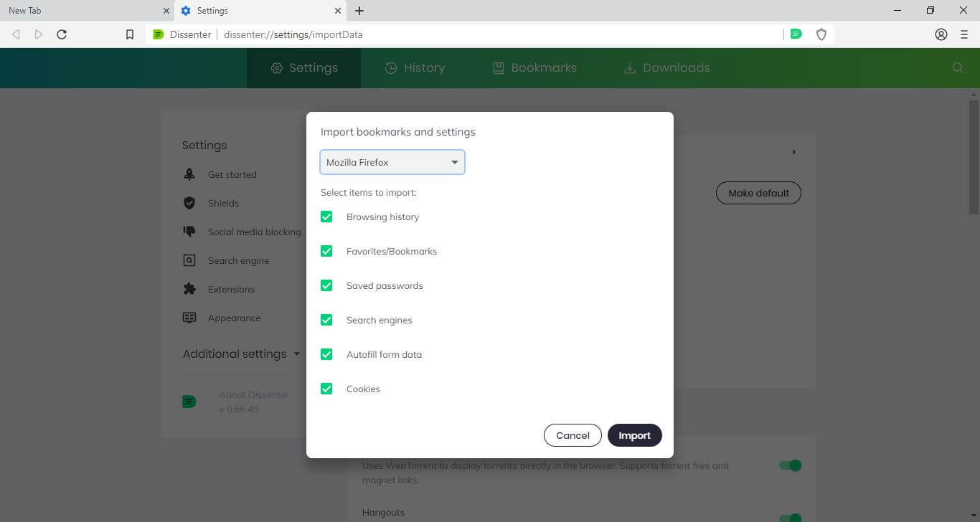Click the search icon in settings header

click(x=958, y=67)
